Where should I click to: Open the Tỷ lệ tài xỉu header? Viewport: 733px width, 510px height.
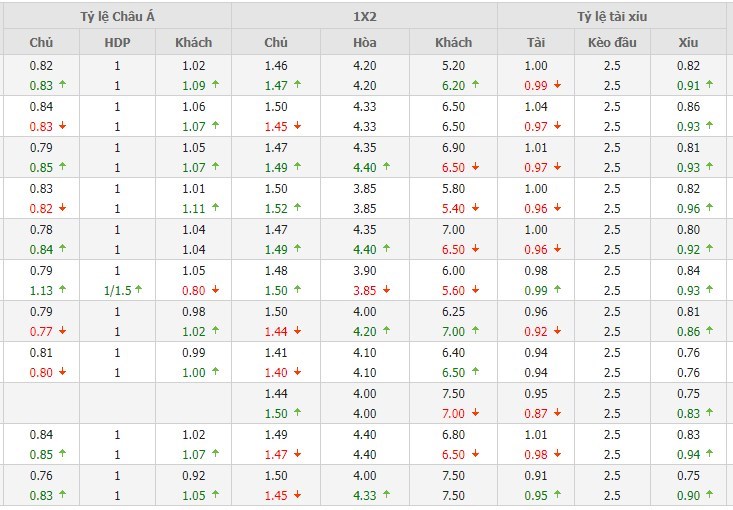pos(612,16)
